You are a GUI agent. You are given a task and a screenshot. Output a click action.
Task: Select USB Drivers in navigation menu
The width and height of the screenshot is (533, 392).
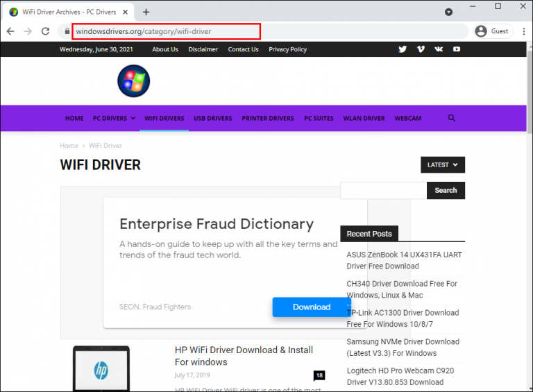pos(213,118)
